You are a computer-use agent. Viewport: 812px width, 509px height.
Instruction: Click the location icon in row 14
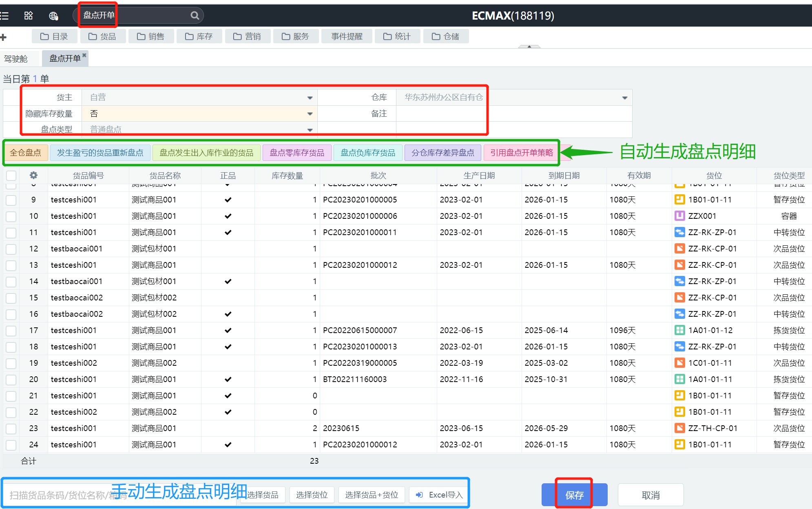point(679,281)
